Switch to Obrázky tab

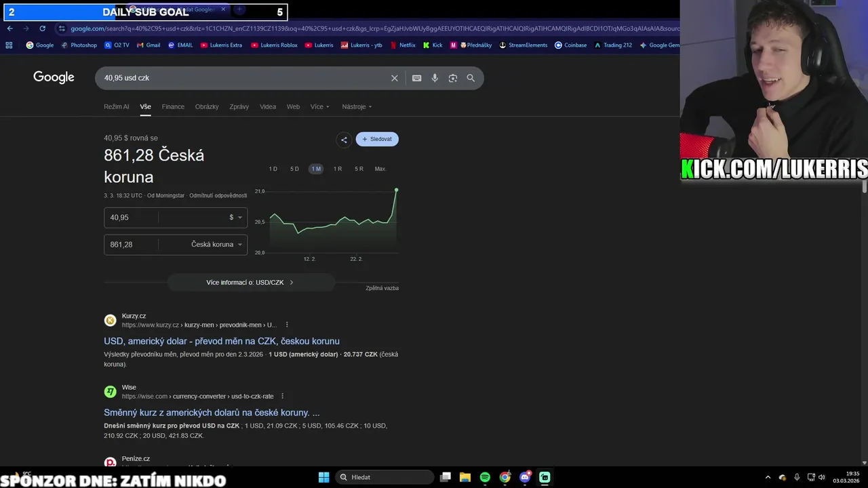(207, 106)
